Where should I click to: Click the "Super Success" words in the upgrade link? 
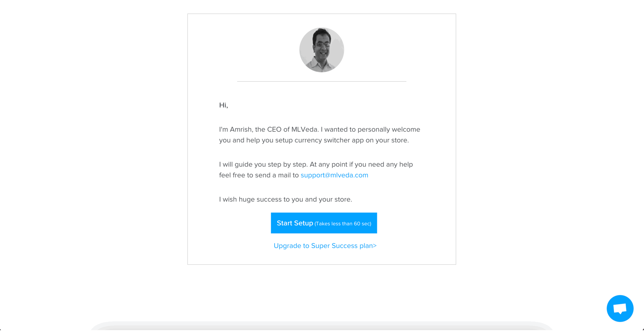(334, 246)
